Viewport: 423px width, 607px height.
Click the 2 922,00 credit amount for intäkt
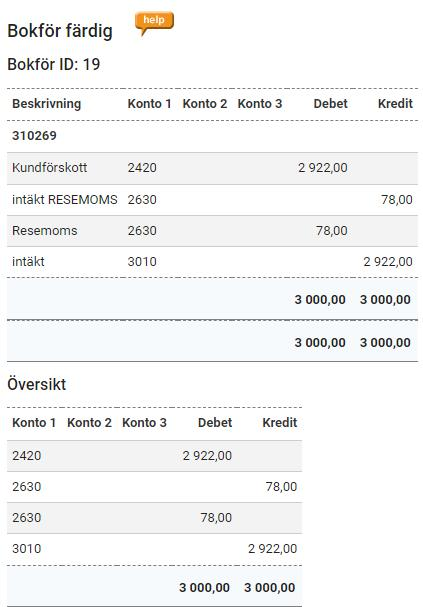[388, 262]
